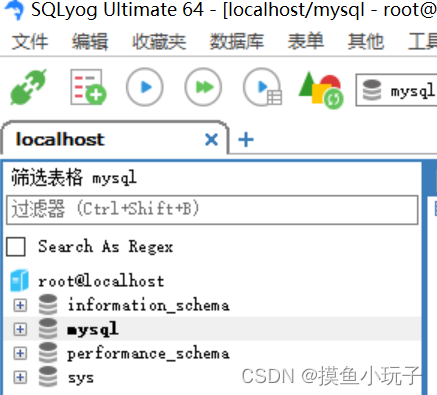Click the mysql database cylinder icon
This screenshot has height=395, width=437.
coord(48,329)
